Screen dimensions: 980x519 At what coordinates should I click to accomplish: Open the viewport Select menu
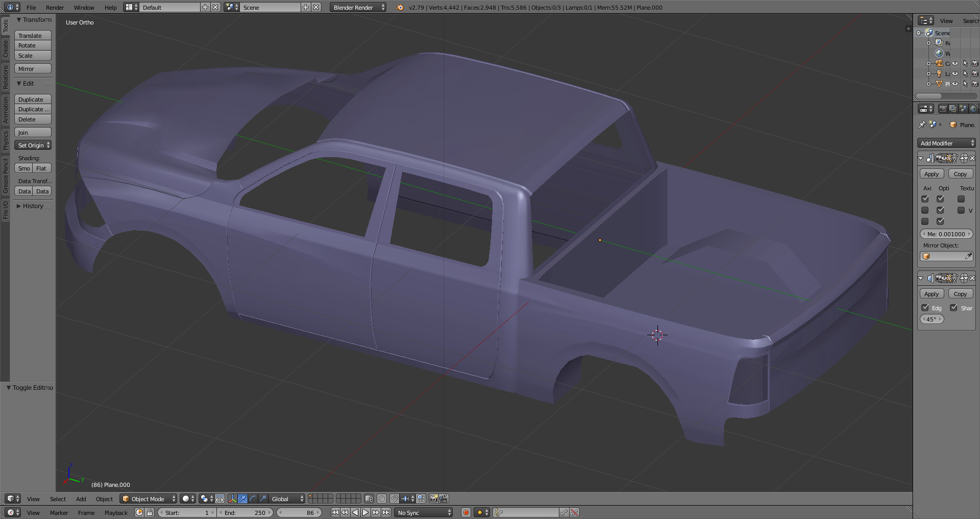click(58, 499)
